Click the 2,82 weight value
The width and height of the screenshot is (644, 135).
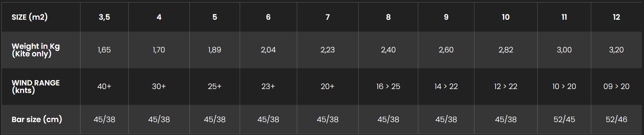pyautogui.click(x=506, y=50)
